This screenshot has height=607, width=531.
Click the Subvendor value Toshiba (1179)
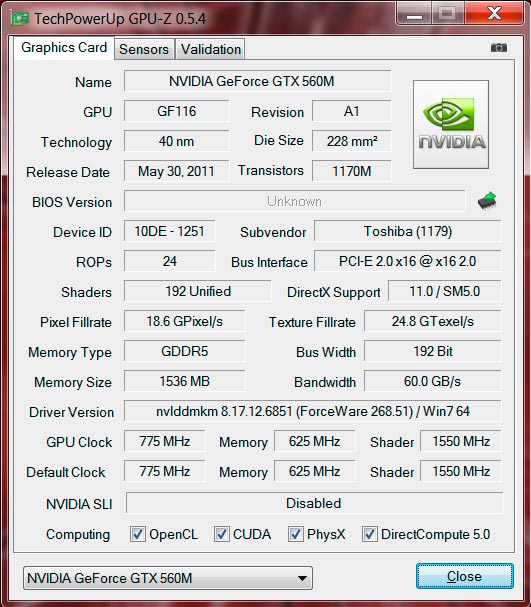(x=408, y=231)
